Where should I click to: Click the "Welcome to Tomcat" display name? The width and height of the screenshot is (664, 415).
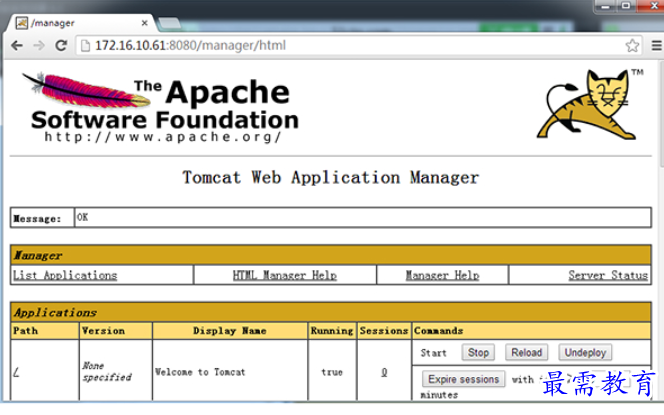coord(200,372)
